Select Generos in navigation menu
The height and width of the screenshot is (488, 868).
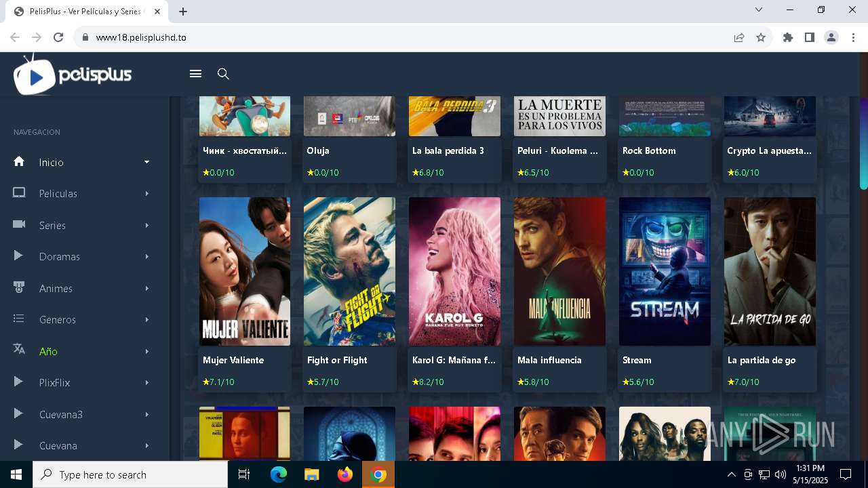pos(58,320)
